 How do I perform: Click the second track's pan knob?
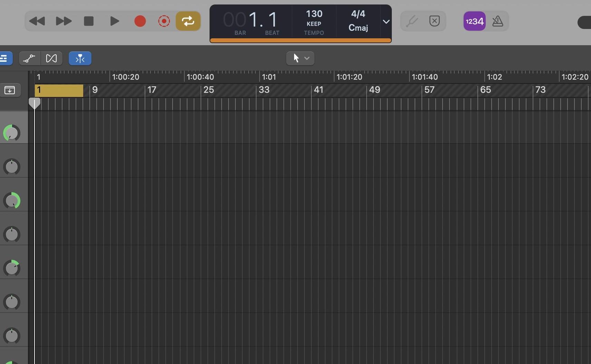(x=12, y=167)
